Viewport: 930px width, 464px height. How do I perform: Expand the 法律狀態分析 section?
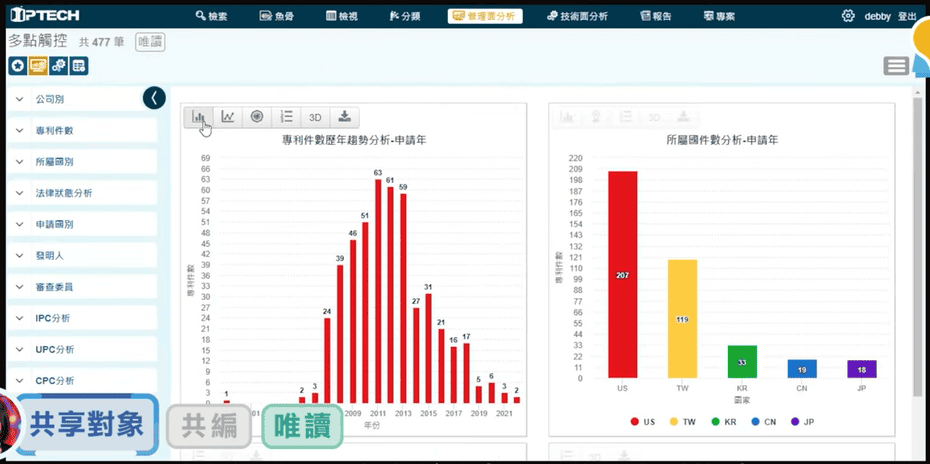point(80,193)
